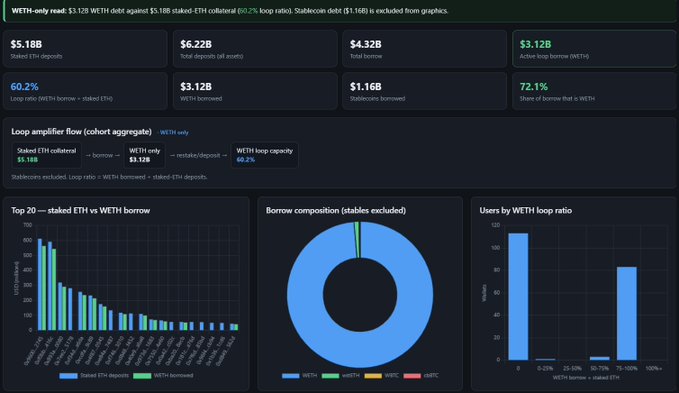Toggle the green wstETH legend item
This screenshot has height=393, width=679.
[341, 376]
